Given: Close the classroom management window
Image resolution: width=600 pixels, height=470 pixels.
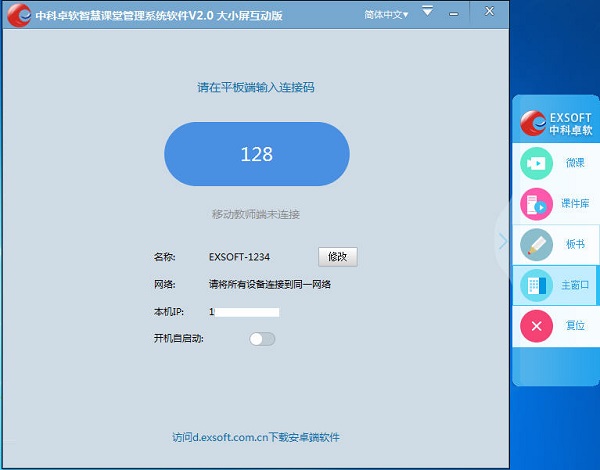Looking at the screenshot, I should point(489,11).
